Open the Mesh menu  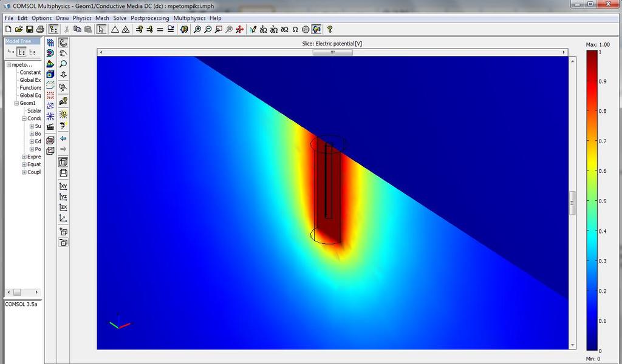(102, 18)
